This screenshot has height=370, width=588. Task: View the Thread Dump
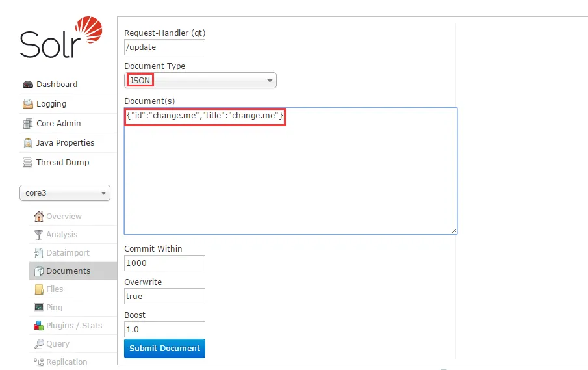tap(62, 163)
